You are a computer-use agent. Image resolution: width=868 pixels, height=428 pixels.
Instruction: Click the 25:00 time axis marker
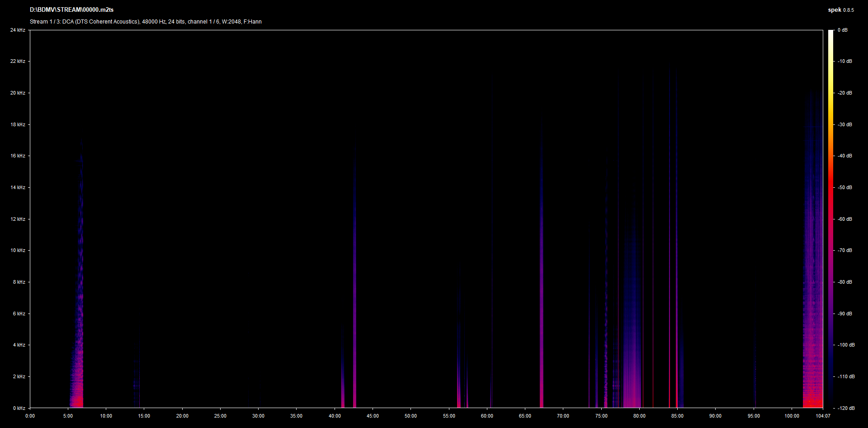point(220,416)
